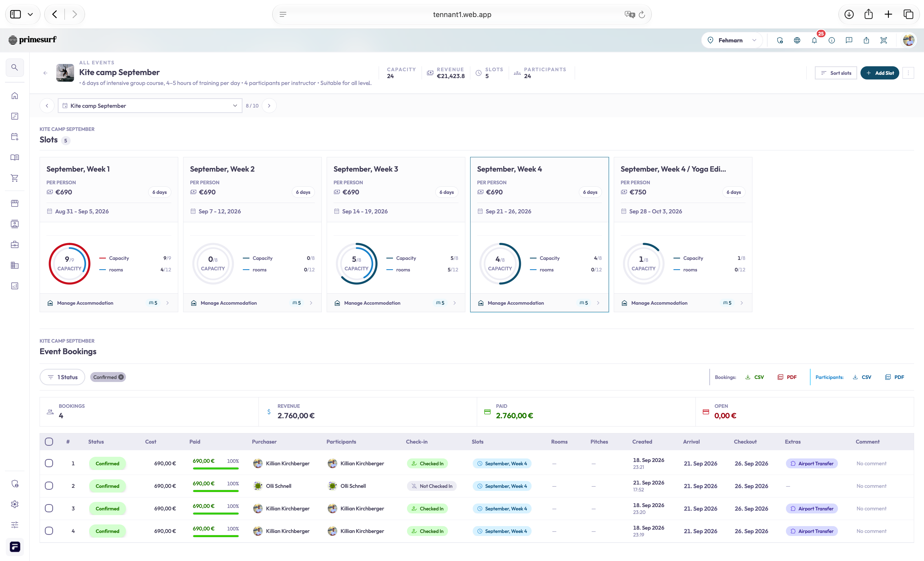Viewport: 924px width, 561px height.
Task: Export participants as PDF
Action: point(894,377)
